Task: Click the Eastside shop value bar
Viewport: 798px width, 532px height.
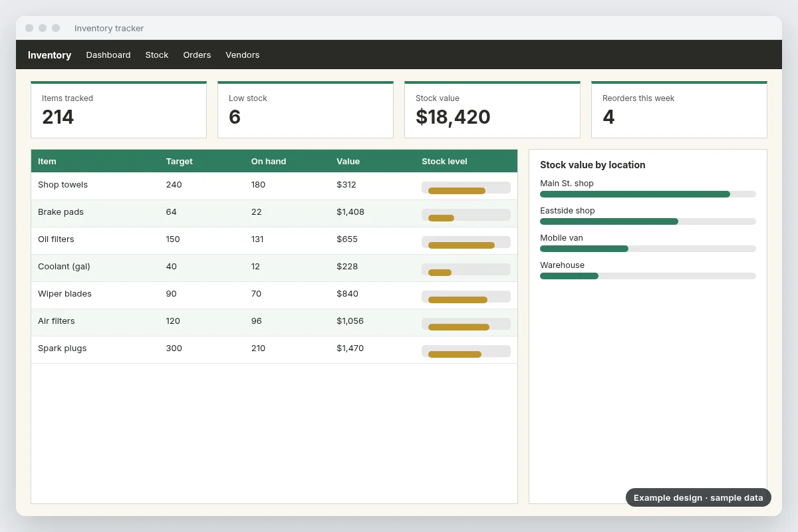Action: coord(648,221)
